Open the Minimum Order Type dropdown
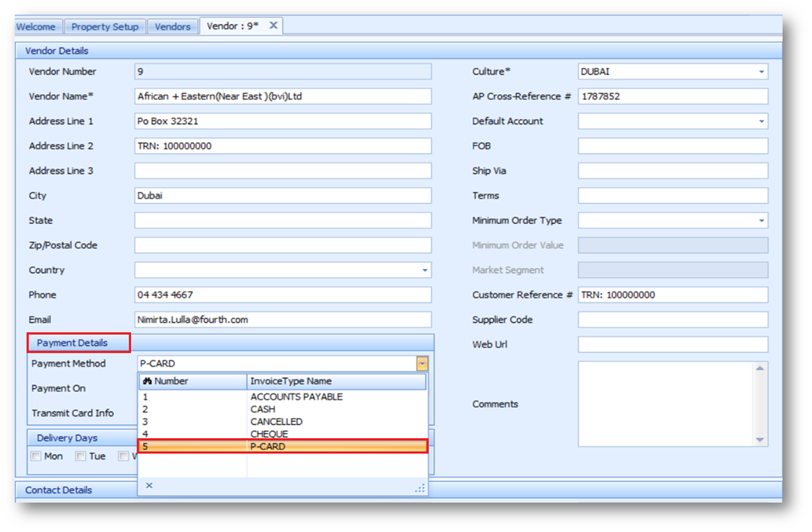812x532 pixels. coord(761,221)
